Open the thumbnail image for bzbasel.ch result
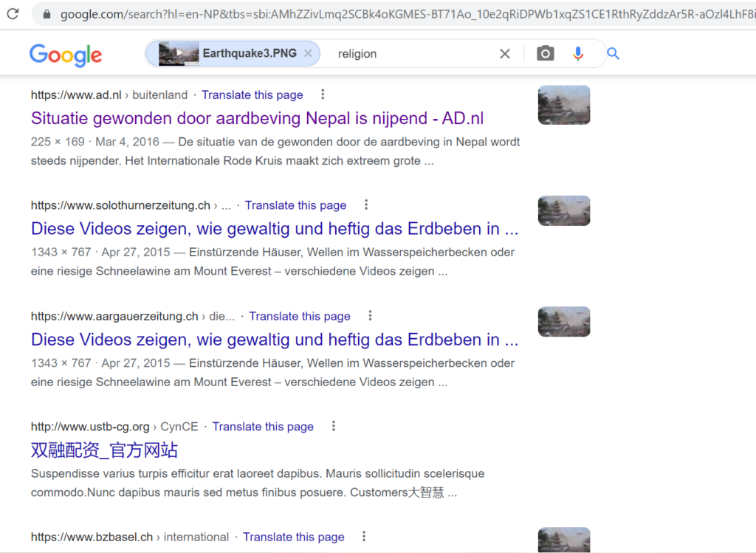 [x=564, y=540]
